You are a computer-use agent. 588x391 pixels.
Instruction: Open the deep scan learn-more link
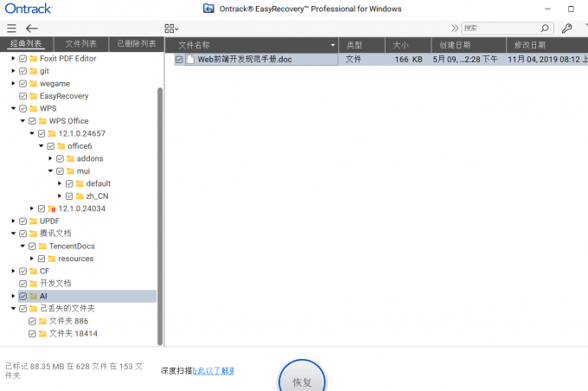tap(213, 371)
